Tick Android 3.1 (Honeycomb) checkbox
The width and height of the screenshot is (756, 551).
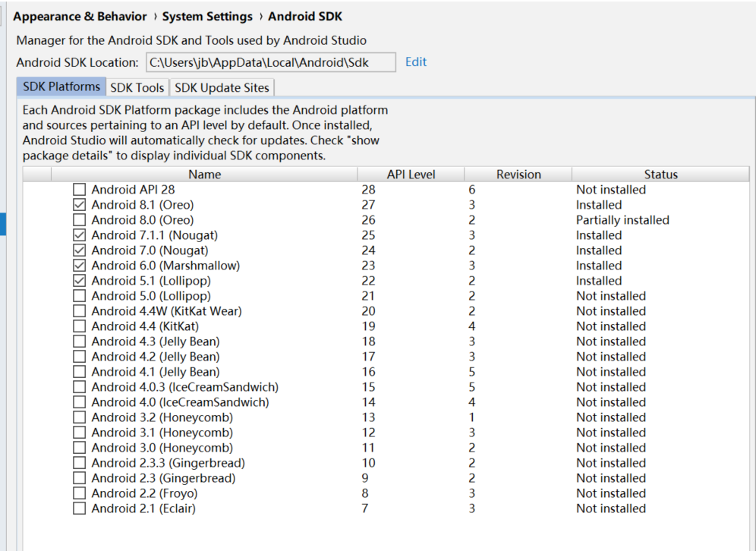tap(80, 433)
